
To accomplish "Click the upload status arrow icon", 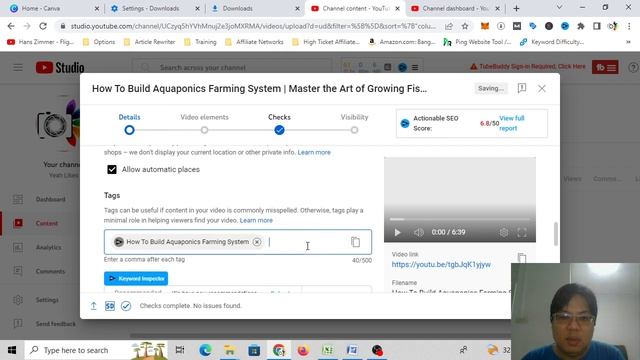I will (93, 306).
